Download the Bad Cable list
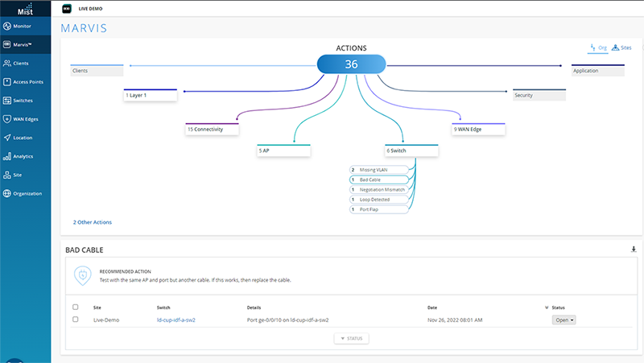Image resolution: width=644 pixels, height=363 pixels. (634, 250)
